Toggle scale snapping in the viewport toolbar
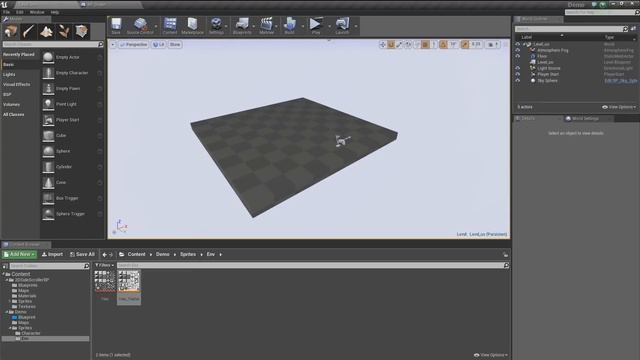Image resolution: width=640 pixels, height=360 pixels. click(x=464, y=44)
